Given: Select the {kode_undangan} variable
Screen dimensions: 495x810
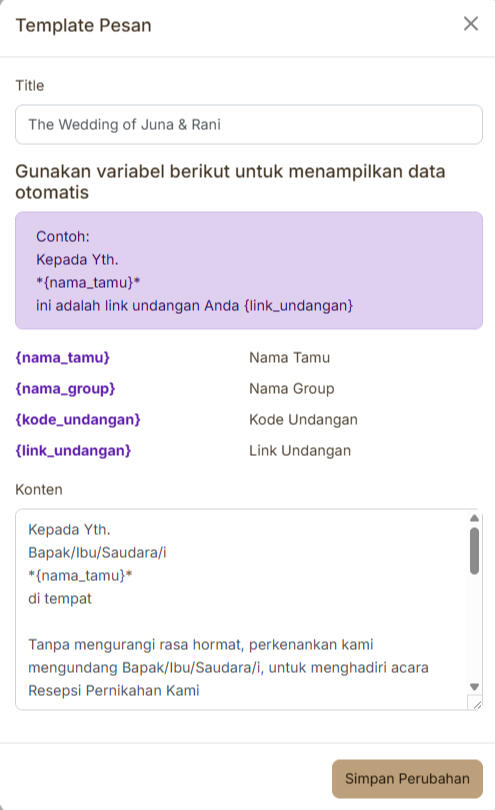Looking at the screenshot, I should pos(78,419).
